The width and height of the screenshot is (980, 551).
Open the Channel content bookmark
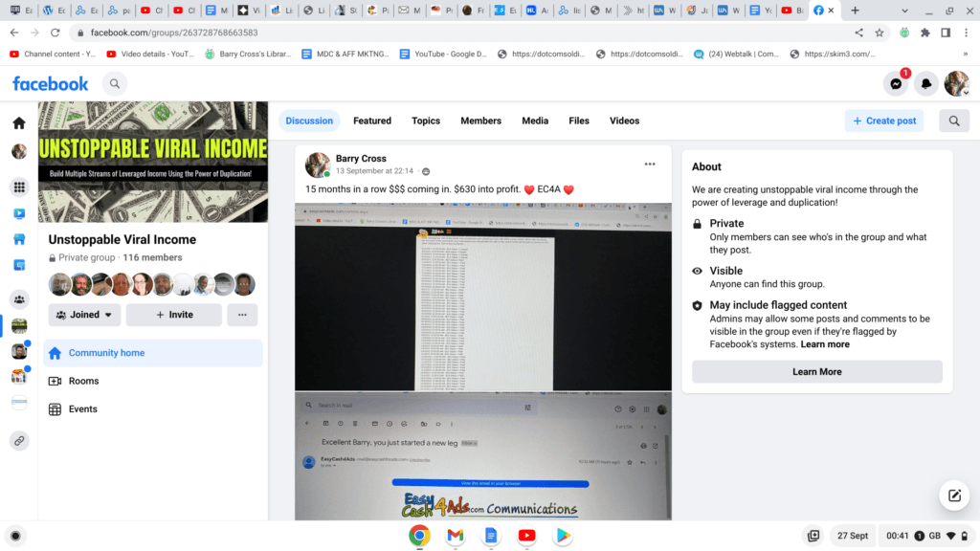click(x=53, y=55)
